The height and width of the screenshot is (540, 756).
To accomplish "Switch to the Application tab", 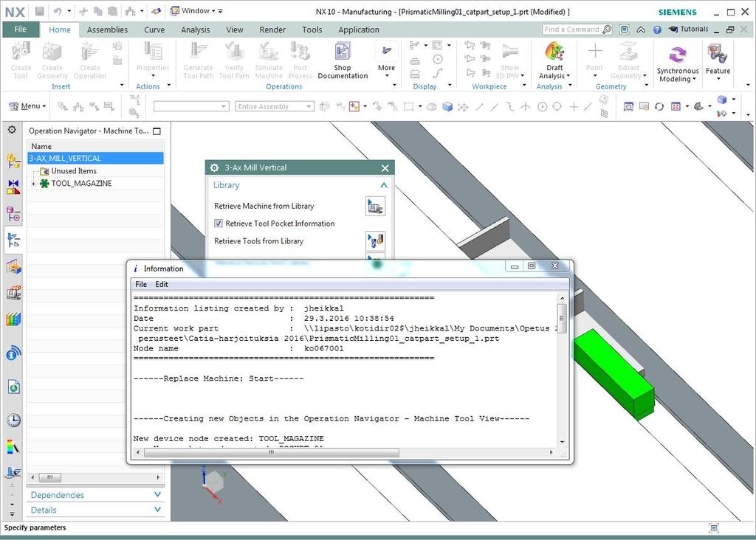I will pos(358,30).
